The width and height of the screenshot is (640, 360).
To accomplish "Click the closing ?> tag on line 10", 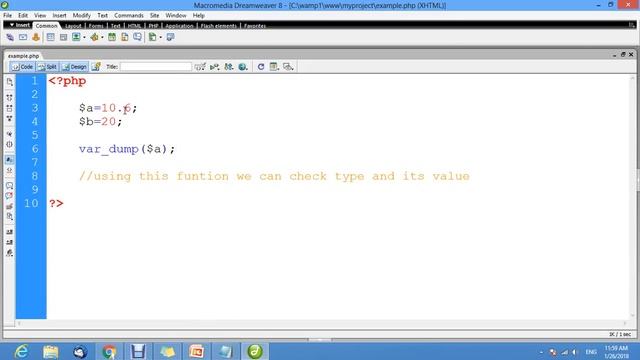I will pyautogui.click(x=56, y=203).
